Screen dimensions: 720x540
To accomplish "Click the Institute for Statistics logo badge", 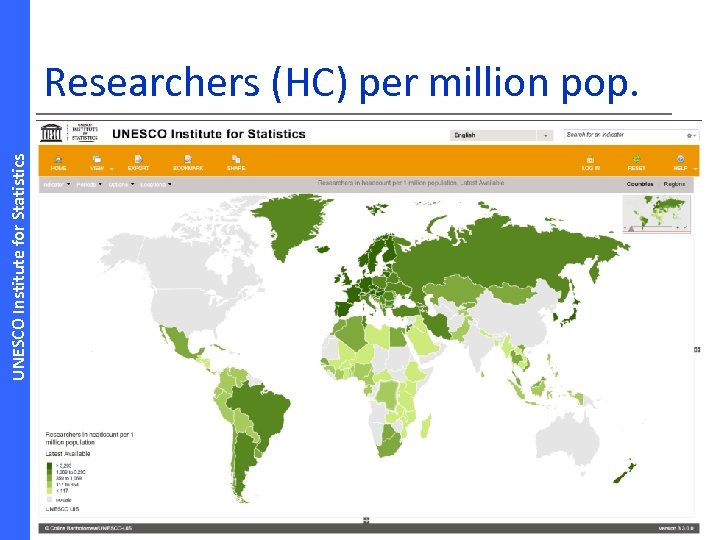I will [x=85, y=133].
